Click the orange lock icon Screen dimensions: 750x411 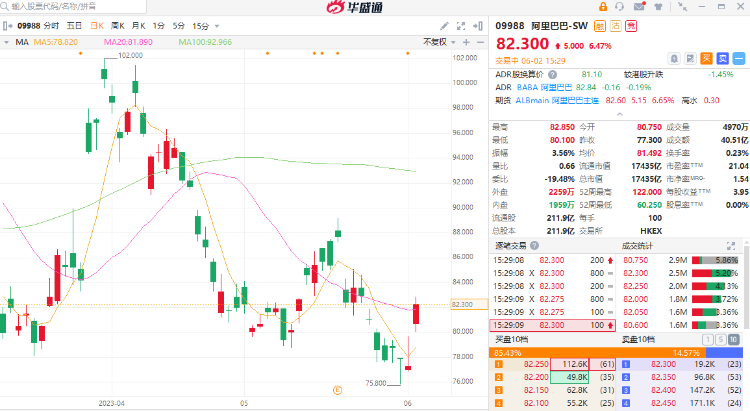click(603, 7)
